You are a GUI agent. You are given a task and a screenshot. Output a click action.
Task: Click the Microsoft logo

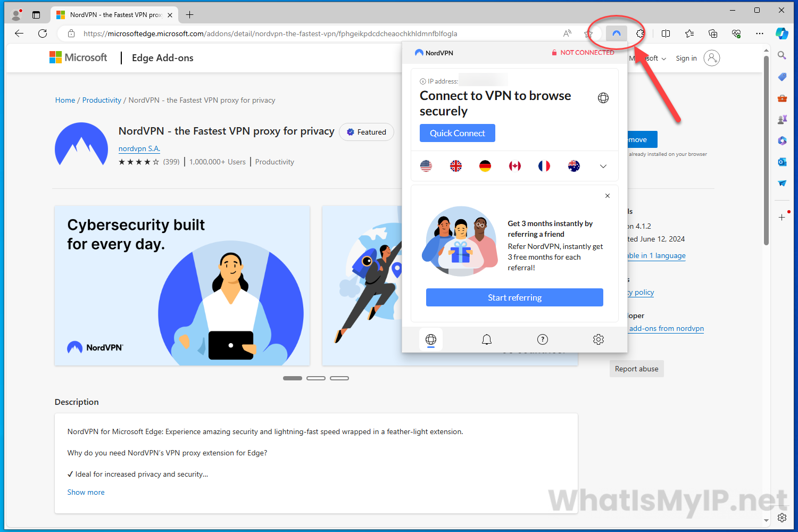pyautogui.click(x=78, y=57)
